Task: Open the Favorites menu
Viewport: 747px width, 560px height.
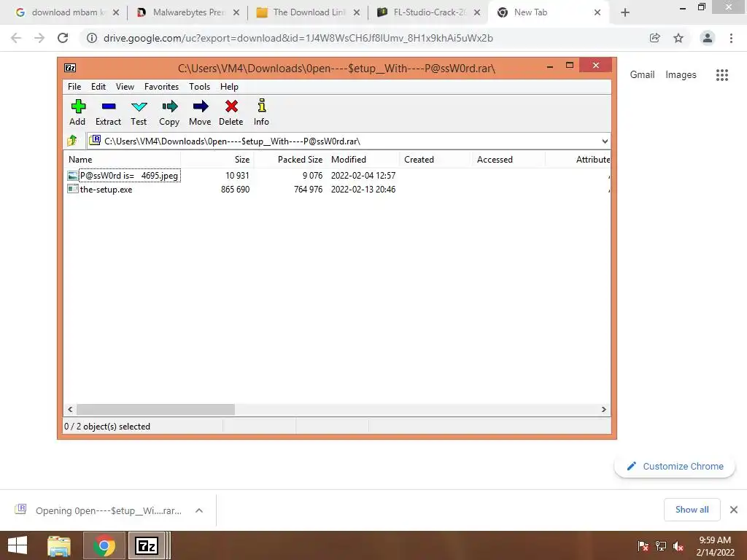Action: point(161,87)
